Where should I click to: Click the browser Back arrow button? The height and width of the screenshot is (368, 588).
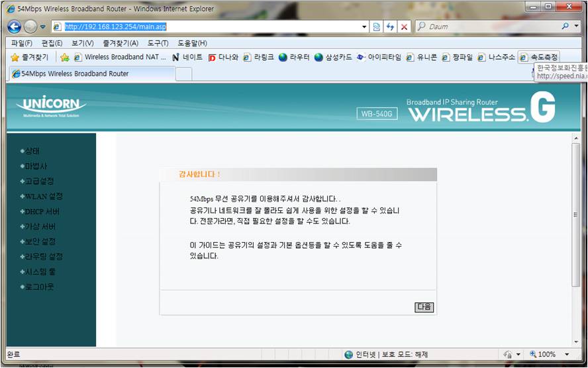click(x=15, y=27)
